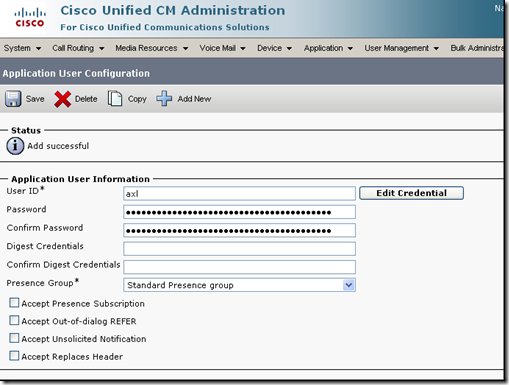
Task: Click the Cisco logo
Action: tap(30, 18)
